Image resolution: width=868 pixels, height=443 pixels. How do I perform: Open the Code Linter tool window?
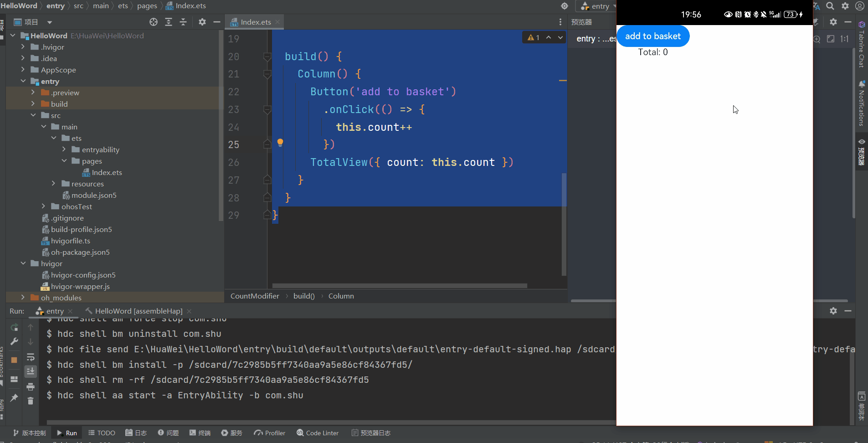point(318,433)
